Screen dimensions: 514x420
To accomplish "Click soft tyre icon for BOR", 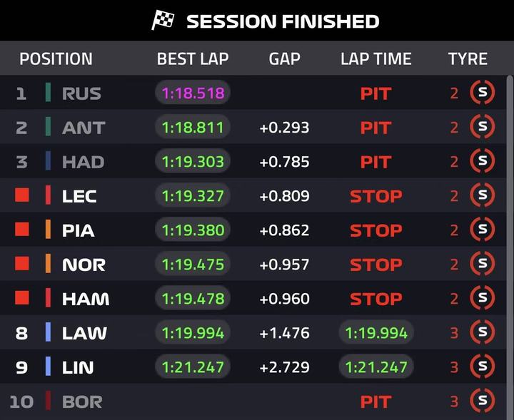I will (482, 401).
